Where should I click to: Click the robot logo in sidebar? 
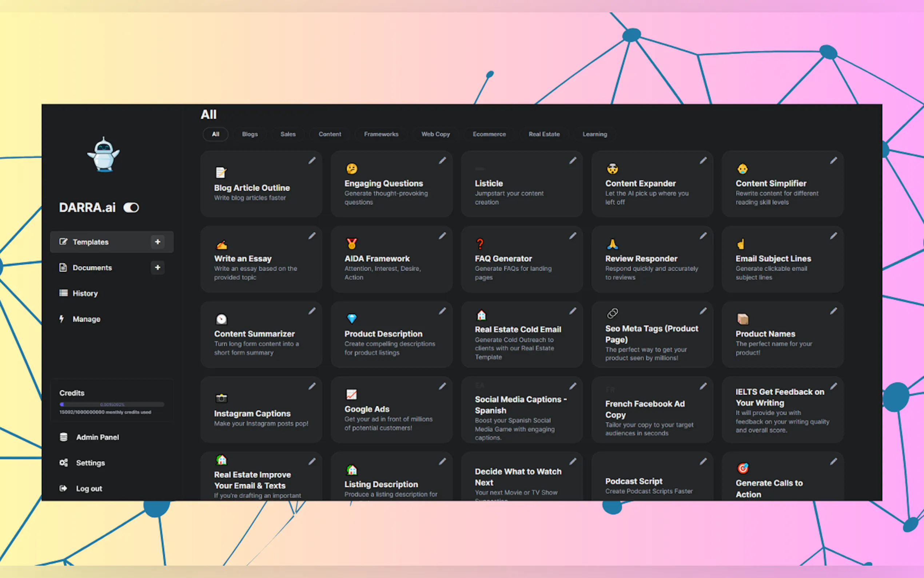tap(103, 155)
